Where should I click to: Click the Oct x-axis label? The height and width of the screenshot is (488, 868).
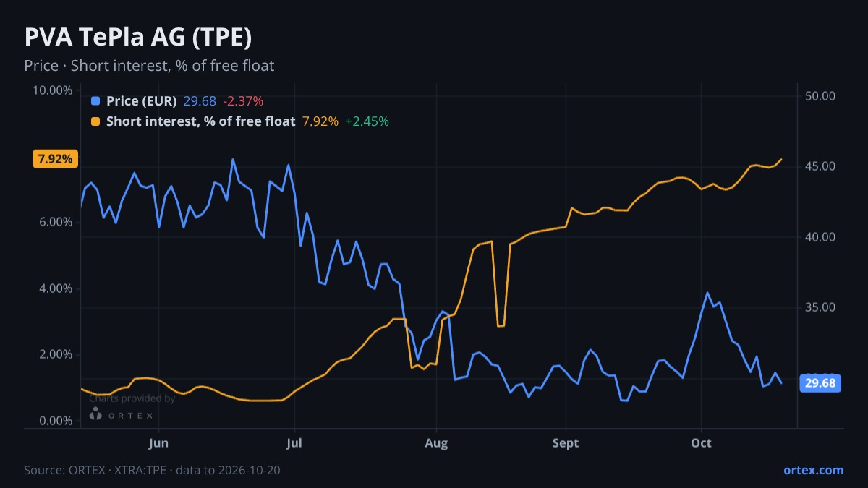[701, 442]
